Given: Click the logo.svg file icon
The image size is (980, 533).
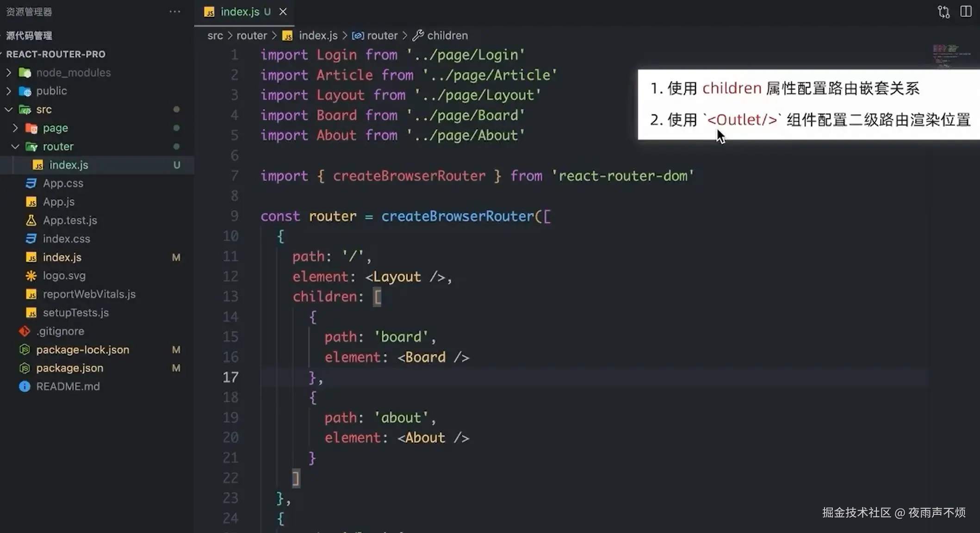Looking at the screenshot, I should pyautogui.click(x=31, y=276).
